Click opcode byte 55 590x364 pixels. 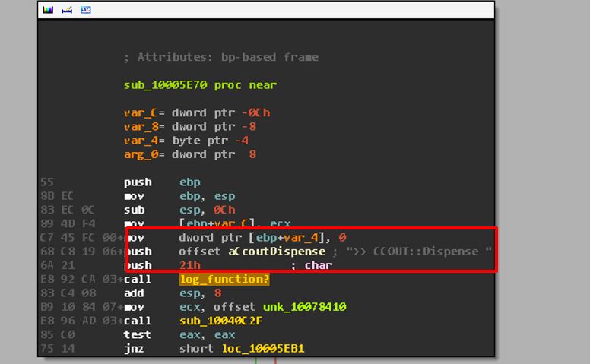[47, 182]
